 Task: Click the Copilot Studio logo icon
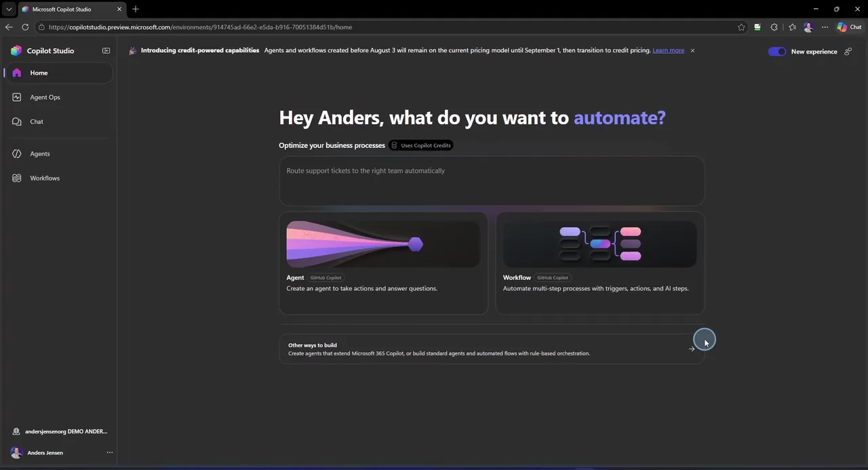(x=16, y=51)
